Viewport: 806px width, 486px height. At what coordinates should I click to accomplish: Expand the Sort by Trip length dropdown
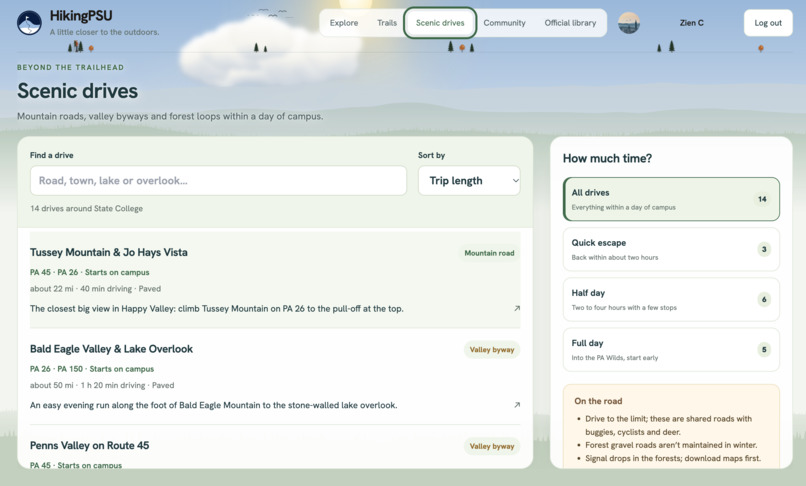[x=469, y=181]
